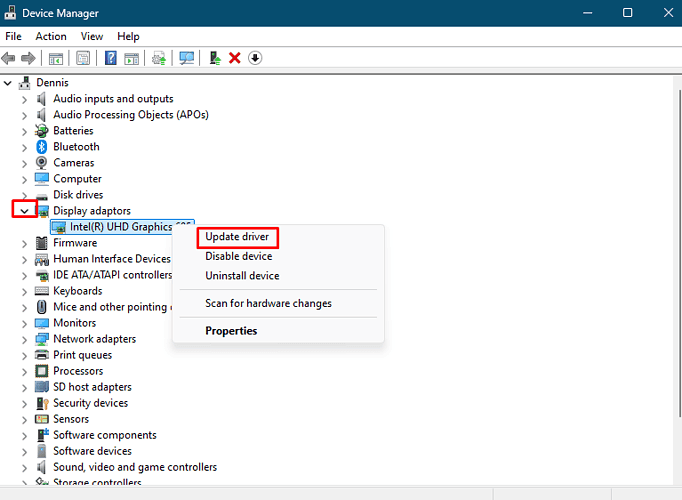The width and height of the screenshot is (682, 500).
Task: Collapse the Display adaptors node
Action: click(24, 211)
